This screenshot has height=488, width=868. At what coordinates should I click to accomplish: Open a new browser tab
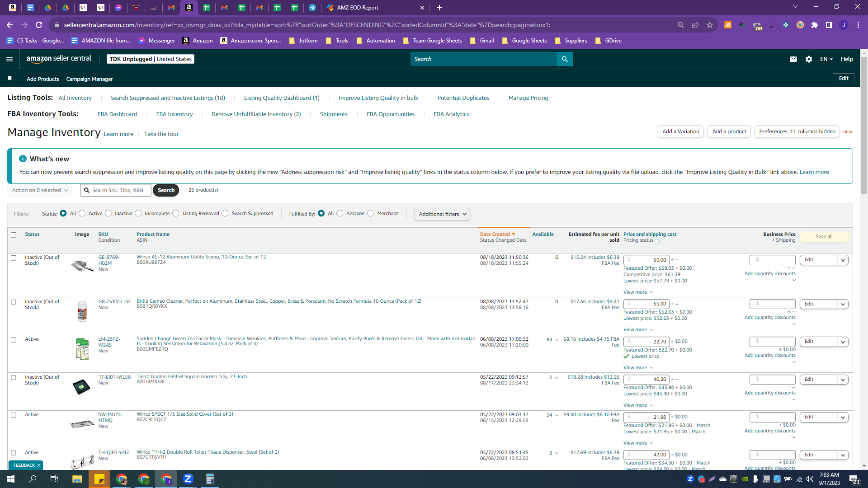pos(439,8)
